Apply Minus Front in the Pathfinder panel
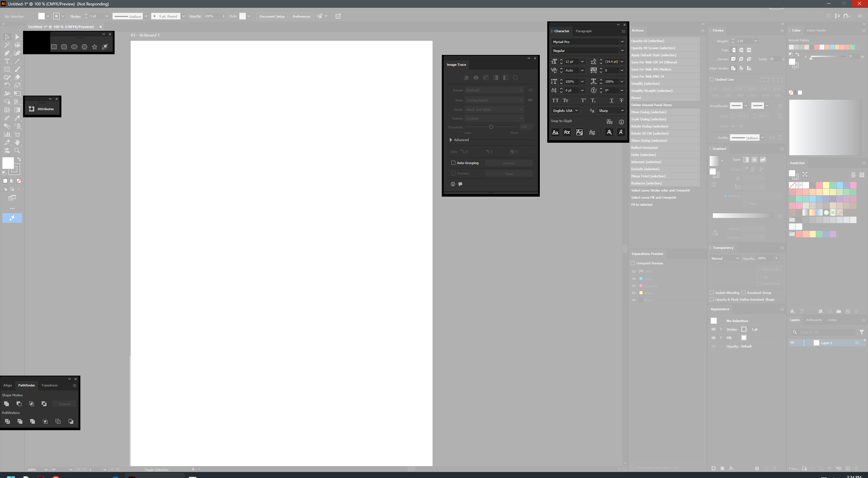This screenshot has width=868, height=478. (x=19, y=403)
